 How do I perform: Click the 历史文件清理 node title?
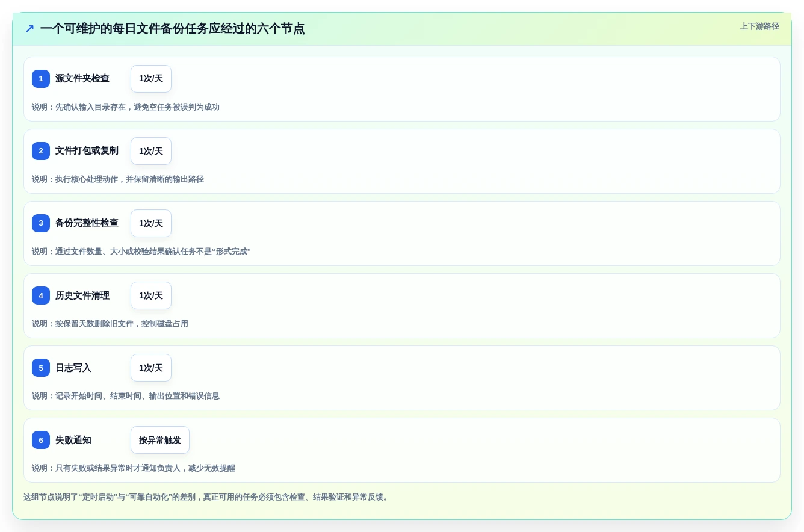pyautogui.click(x=82, y=295)
